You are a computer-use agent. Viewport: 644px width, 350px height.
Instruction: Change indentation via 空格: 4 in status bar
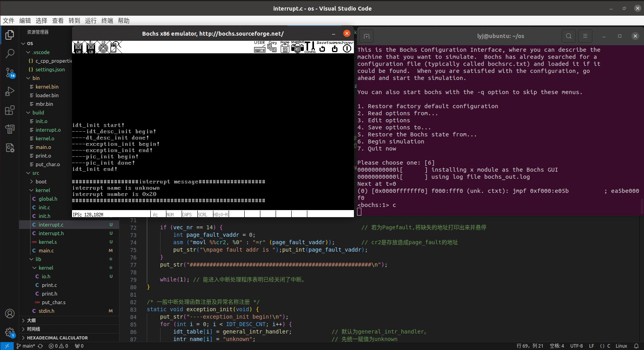(557, 346)
